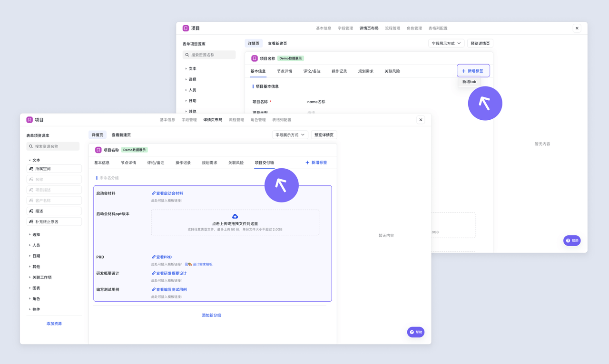
Task: Click 添加资源 at bottom of sidebar
Action: (x=54, y=324)
